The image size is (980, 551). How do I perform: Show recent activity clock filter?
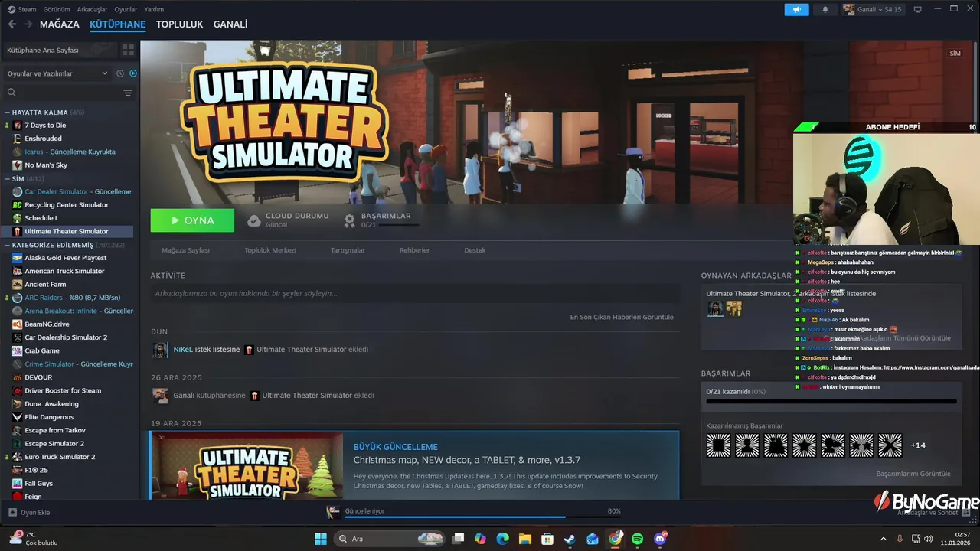tap(120, 73)
